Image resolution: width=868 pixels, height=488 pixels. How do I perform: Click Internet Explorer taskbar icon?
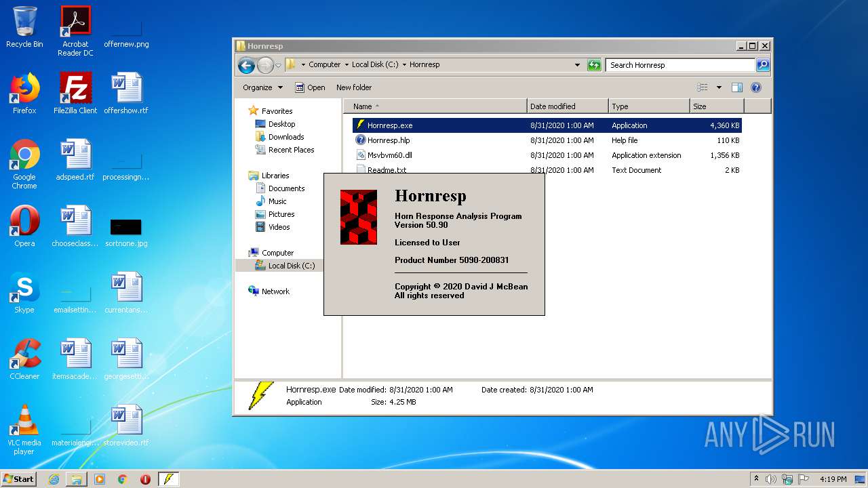coord(54,479)
